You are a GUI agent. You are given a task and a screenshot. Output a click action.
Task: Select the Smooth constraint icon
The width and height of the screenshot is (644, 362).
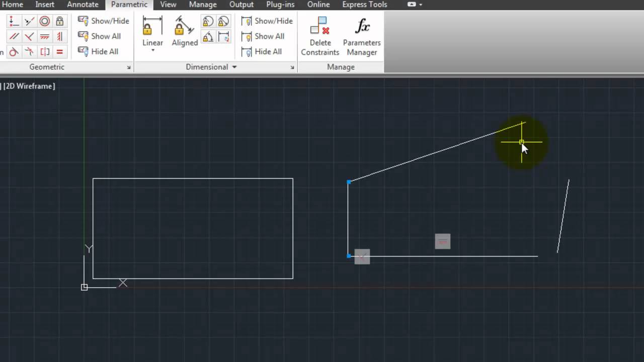pyautogui.click(x=29, y=51)
